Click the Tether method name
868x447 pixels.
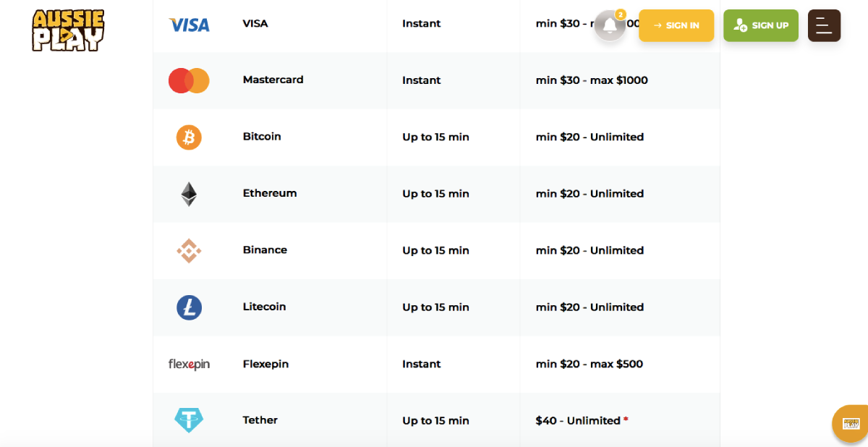(x=260, y=420)
